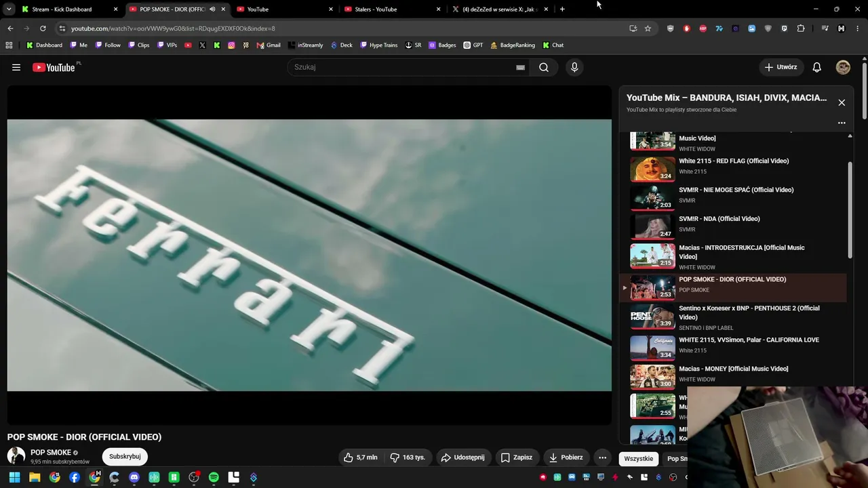Image resolution: width=868 pixels, height=488 pixels.
Task: Go to YouTube home via the logo
Action: [54, 67]
